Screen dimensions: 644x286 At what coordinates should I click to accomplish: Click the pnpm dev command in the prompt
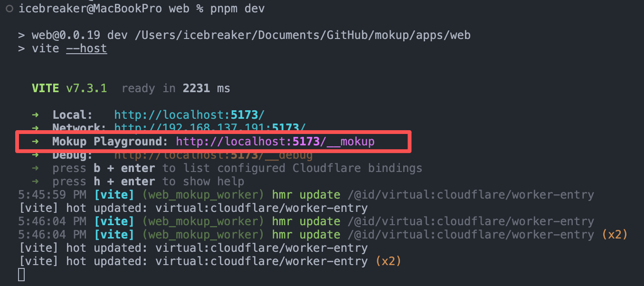236,8
